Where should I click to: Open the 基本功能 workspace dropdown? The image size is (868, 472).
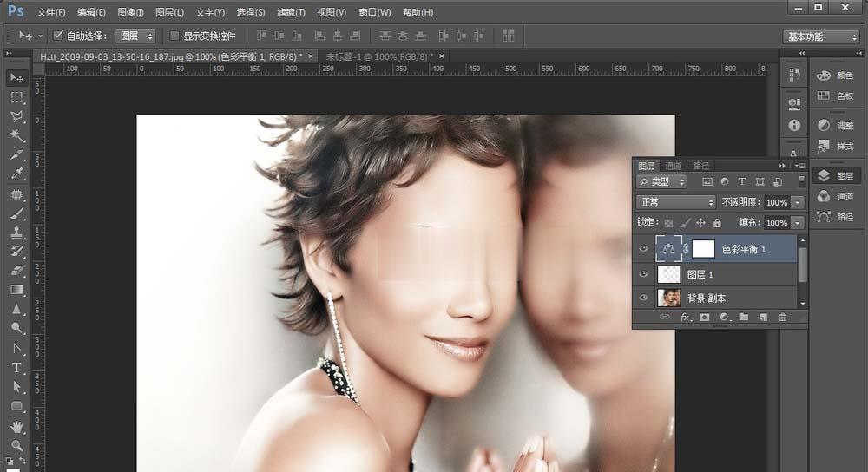tap(820, 36)
